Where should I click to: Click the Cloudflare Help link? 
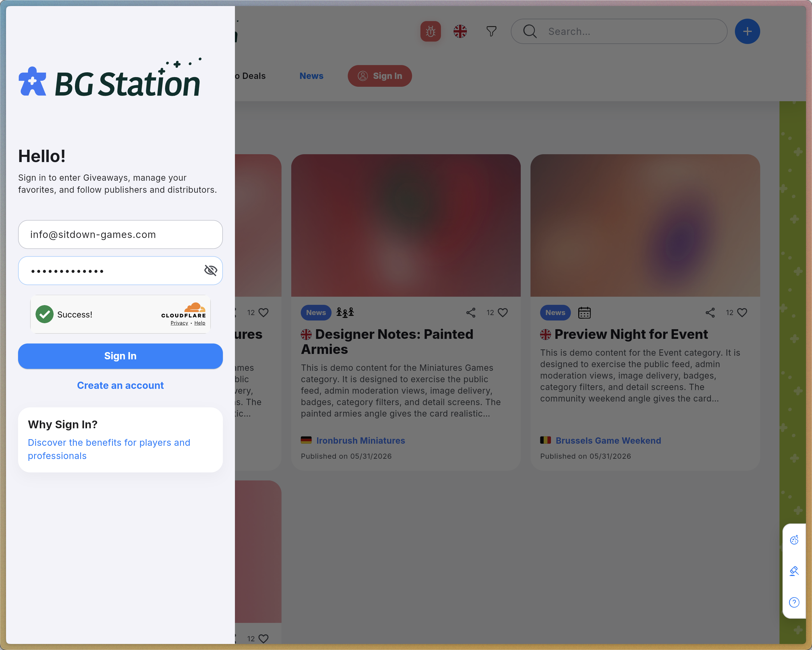[200, 323]
